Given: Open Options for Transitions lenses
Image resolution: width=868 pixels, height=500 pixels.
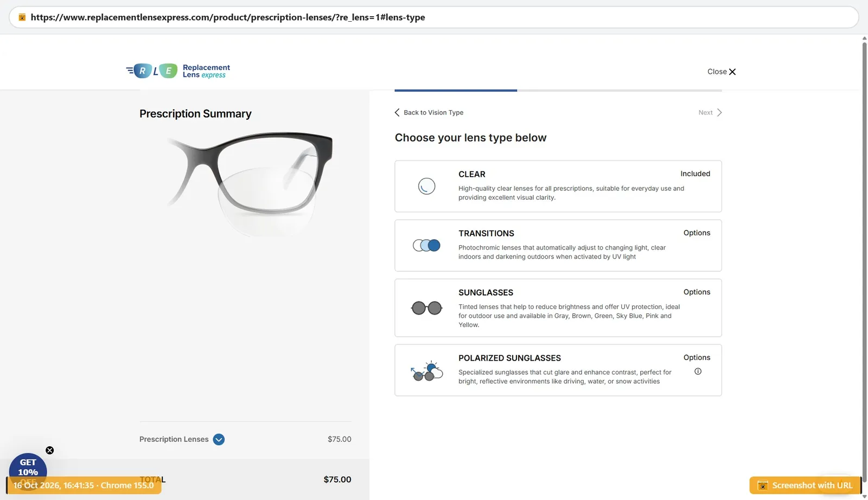Looking at the screenshot, I should 697,233.
